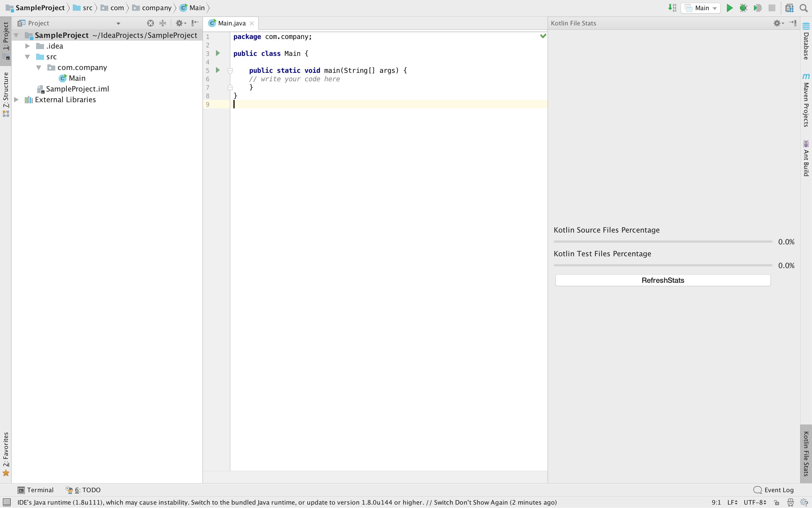Image resolution: width=812 pixels, height=508 pixels.
Task: Start debugging with the bug icon
Action: coord(743,8)
